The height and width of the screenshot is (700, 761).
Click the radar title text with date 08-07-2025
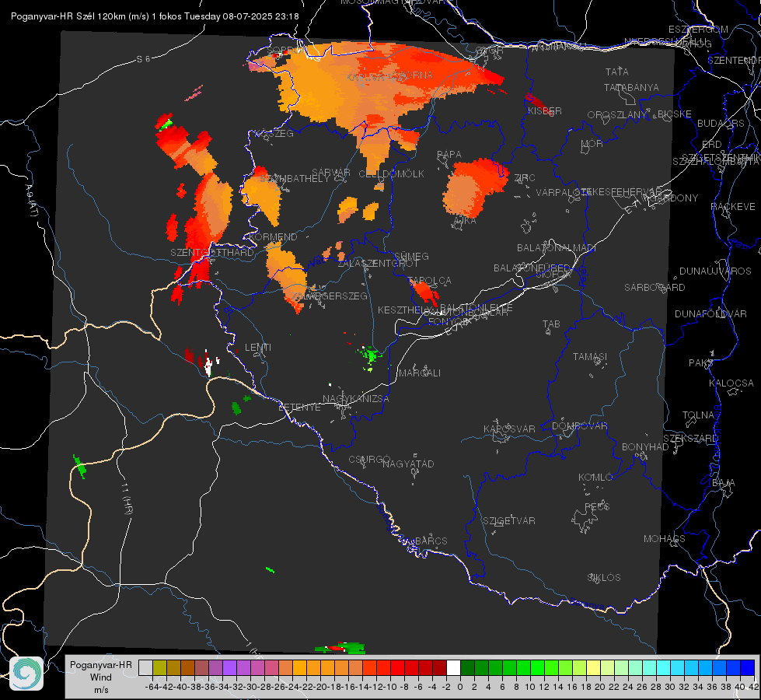coord(155,16)
